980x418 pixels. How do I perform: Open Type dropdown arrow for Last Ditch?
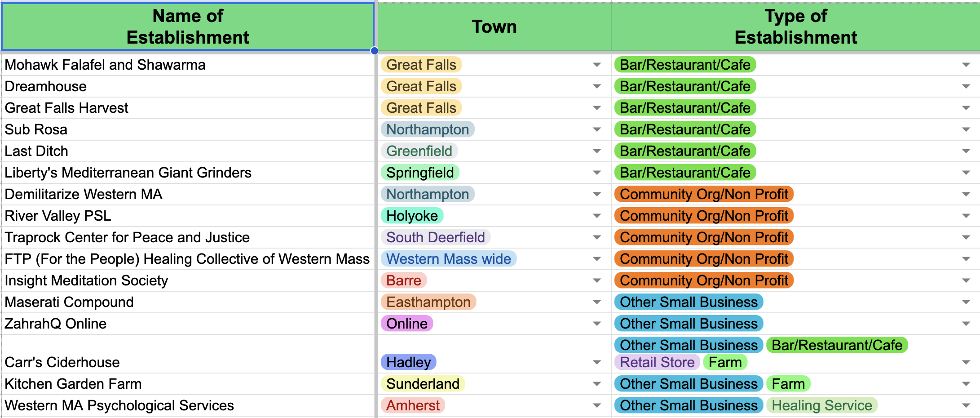pyautogui.click(x=966, y=151)
